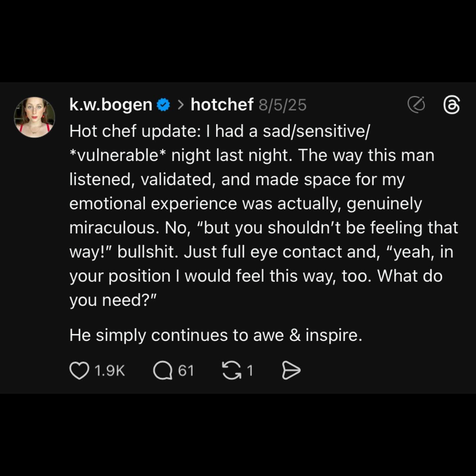
Task: Share the post with the paper plane icon
Action: 291,370
